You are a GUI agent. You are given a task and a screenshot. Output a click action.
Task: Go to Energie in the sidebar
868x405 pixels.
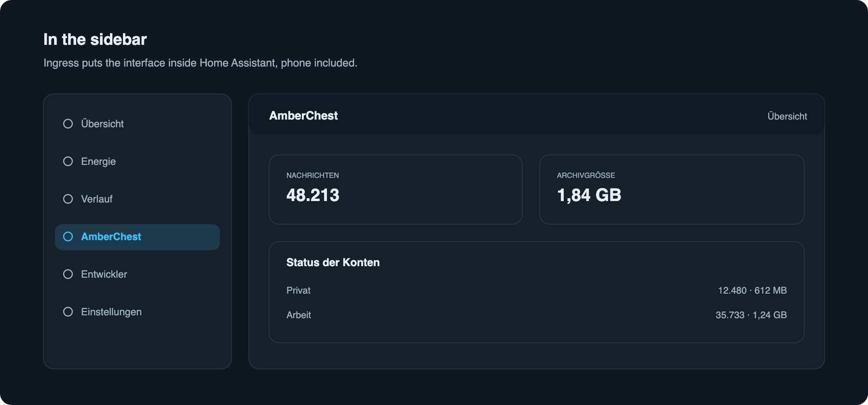coord(137,162)
